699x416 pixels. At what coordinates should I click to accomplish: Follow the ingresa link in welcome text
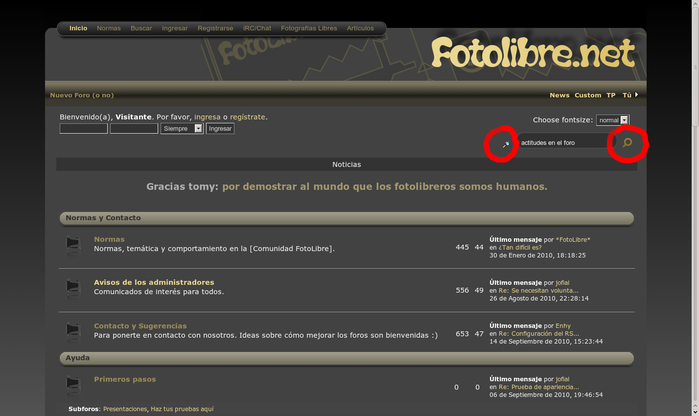(207, 117)
